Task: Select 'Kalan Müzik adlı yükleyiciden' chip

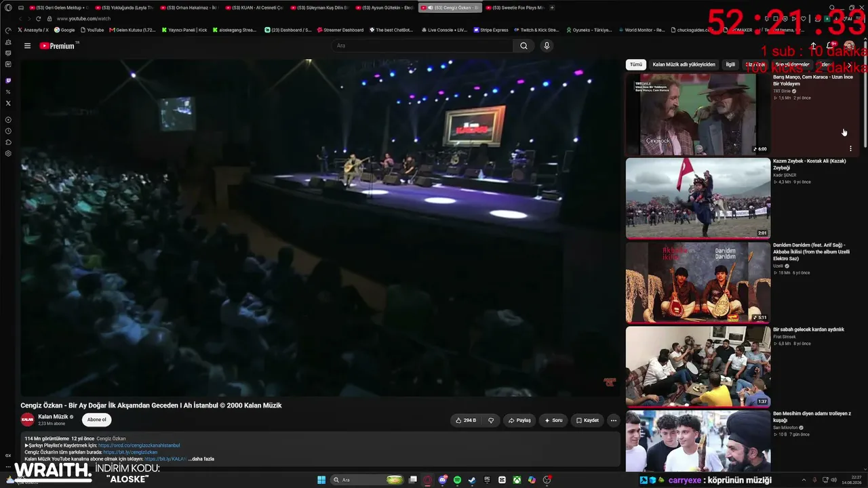Action: pos(684,64)
